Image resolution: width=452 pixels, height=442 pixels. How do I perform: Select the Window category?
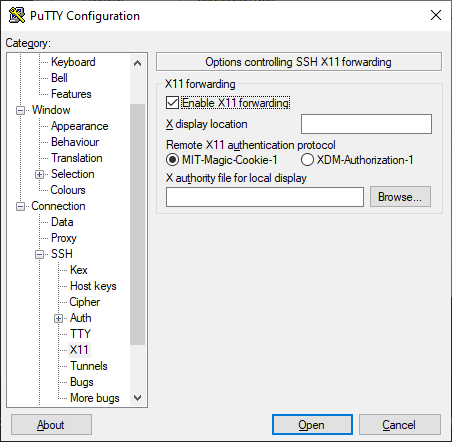51,110
